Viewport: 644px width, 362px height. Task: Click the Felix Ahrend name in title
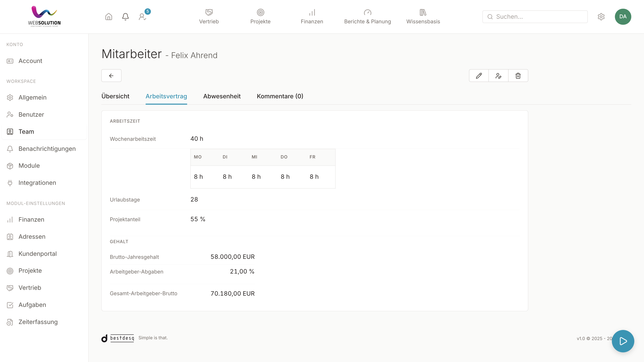coord(194,55)
